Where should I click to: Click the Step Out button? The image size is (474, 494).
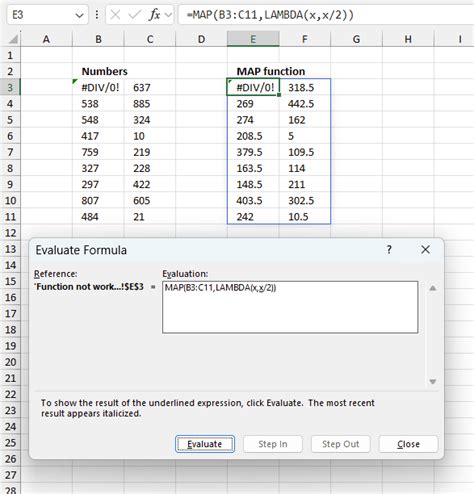341,444
